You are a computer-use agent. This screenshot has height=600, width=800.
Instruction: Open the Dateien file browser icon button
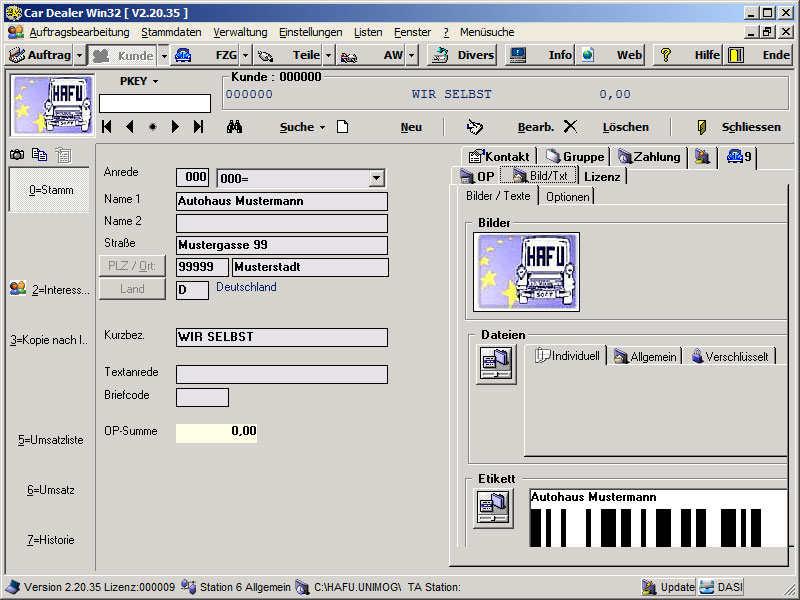coord(495,364)
